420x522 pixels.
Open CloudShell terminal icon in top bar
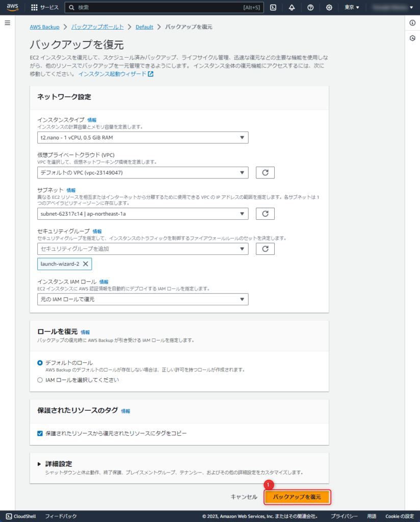(273, 7)
